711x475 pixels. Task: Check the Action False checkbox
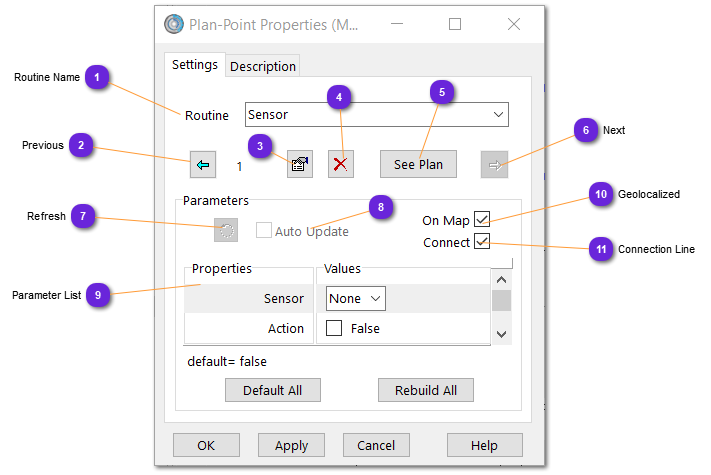[334, 328]
